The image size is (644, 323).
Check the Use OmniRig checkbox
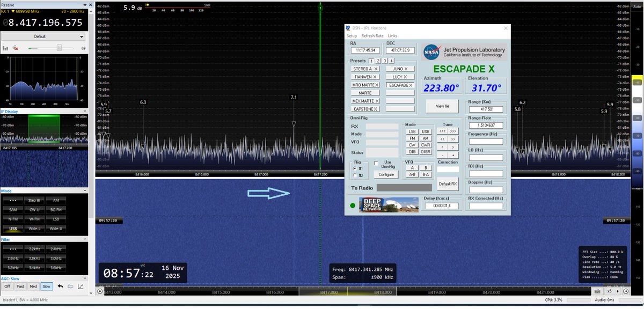point(376,163)
